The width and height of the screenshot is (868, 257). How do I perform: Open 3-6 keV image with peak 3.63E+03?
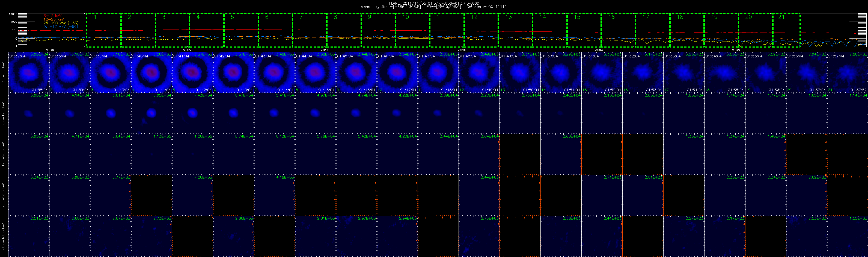coord(438,72)
